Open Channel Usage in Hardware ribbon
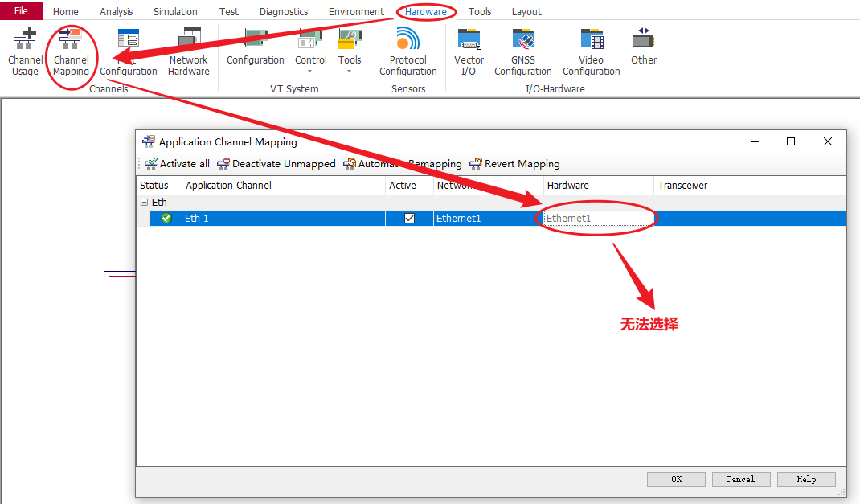 (25, 51)
